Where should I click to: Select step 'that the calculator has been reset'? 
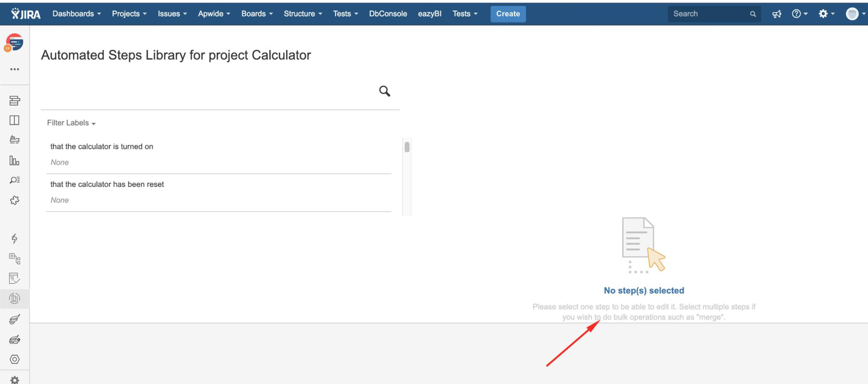[x=107, y=184]
